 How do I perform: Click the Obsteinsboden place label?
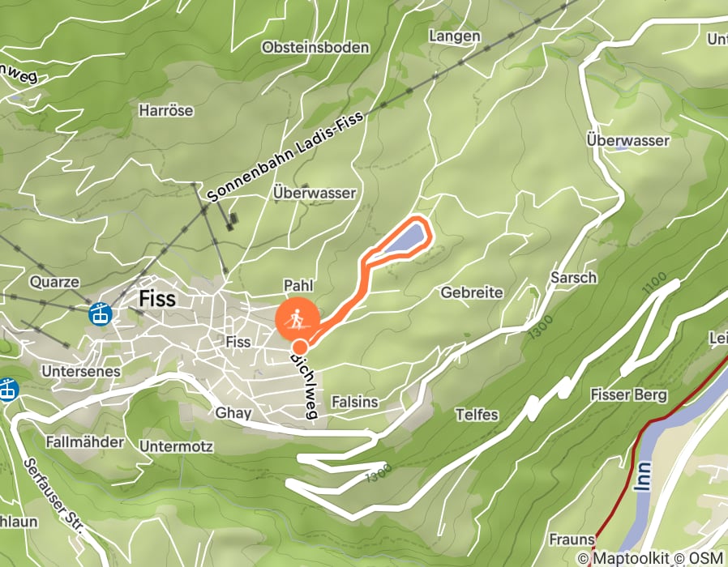(x=315, y=47)
